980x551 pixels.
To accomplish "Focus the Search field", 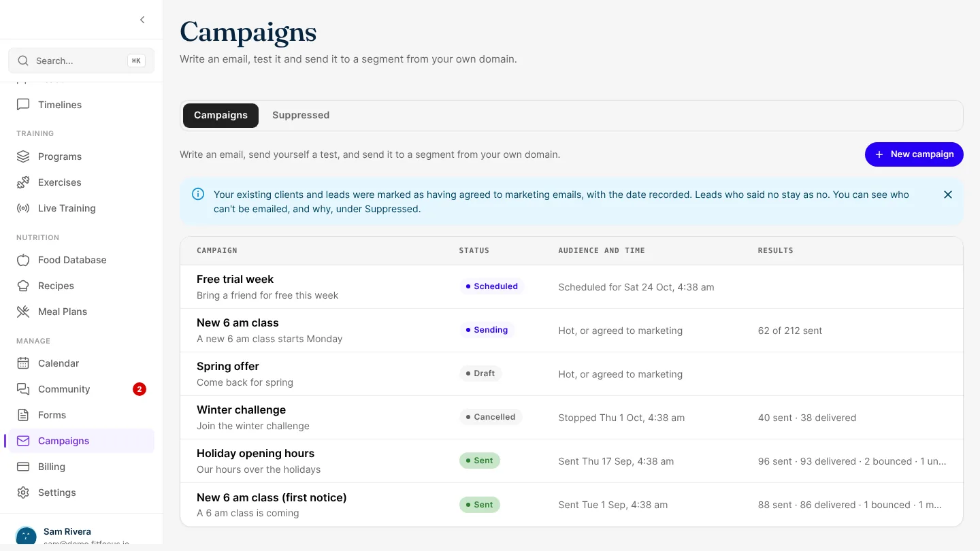I will click(x=82, y=61).
